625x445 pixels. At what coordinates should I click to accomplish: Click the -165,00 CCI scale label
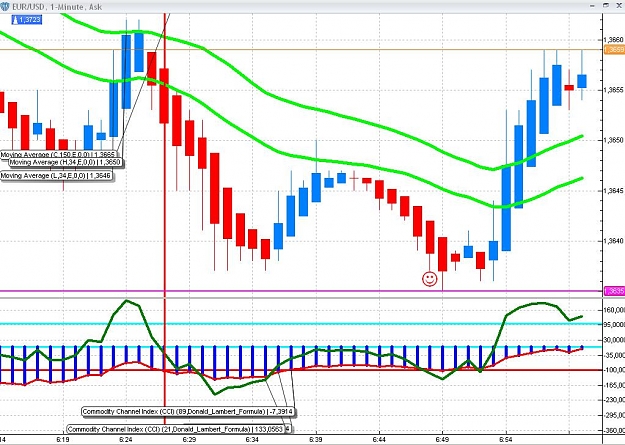[x=614, y=385]
